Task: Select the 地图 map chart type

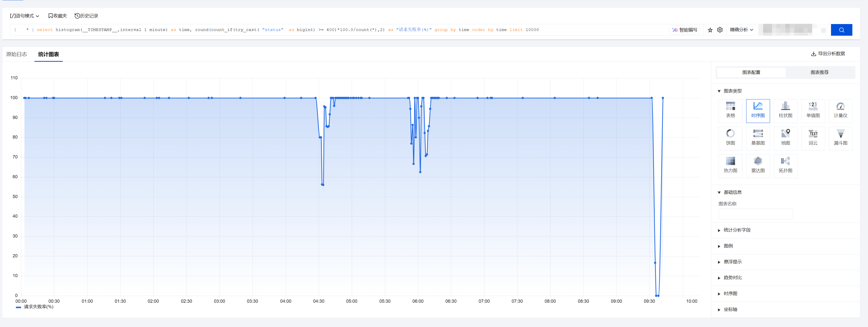Action: [785, 138]
